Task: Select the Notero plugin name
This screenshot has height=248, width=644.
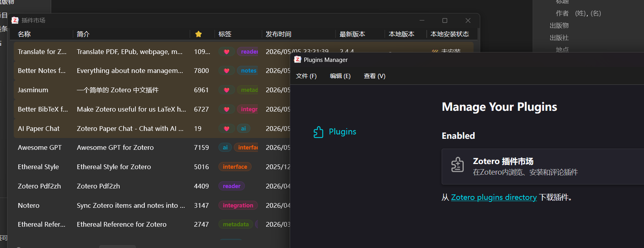Action: tap(29, 205)
